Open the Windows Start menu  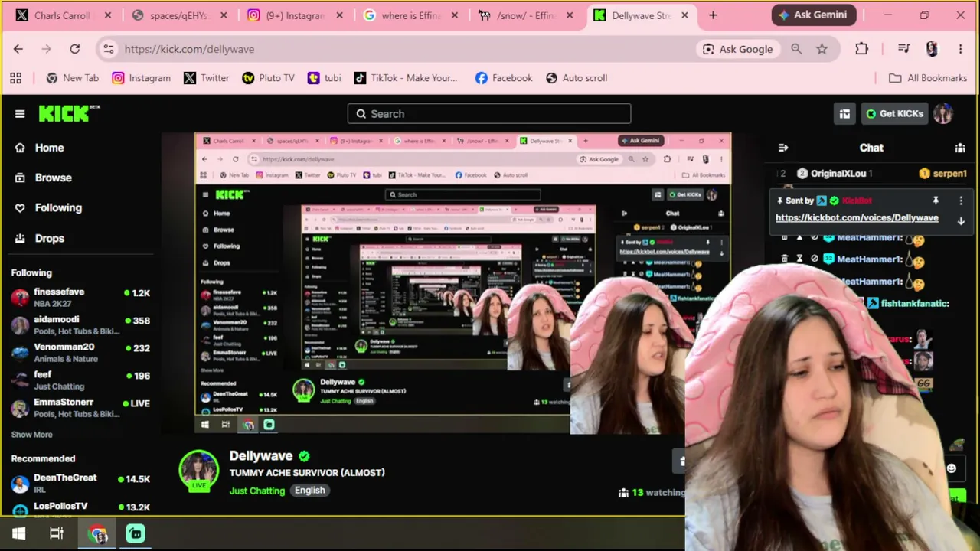(x=19, y=533)
